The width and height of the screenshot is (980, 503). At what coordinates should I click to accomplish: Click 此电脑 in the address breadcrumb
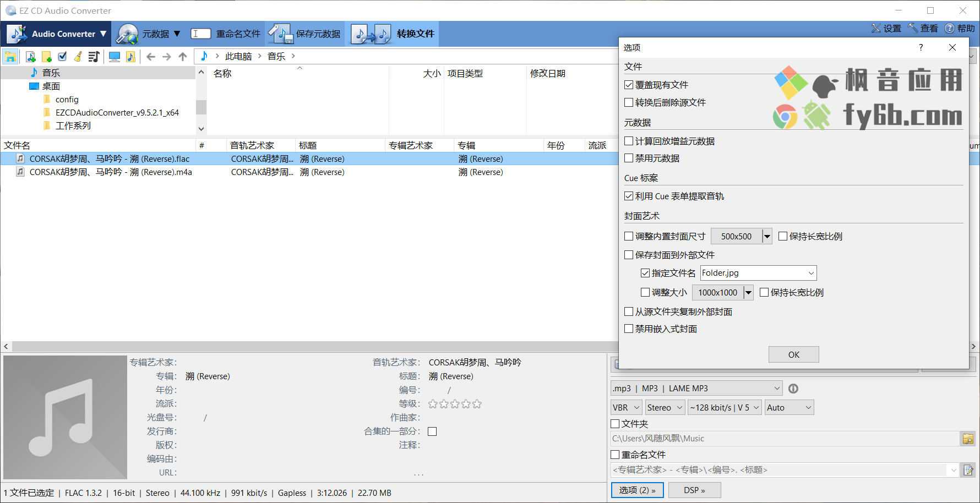pyautogui.click(x=238, y=56)
